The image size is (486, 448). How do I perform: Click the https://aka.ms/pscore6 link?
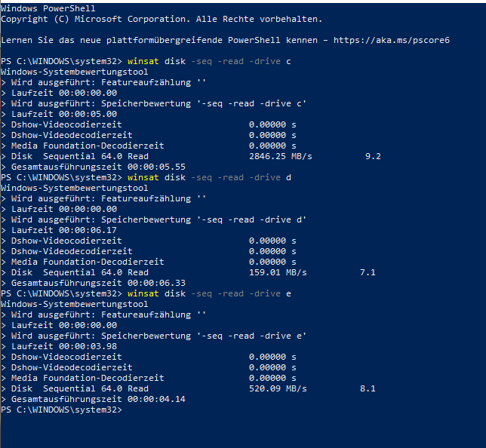point(392,40)
